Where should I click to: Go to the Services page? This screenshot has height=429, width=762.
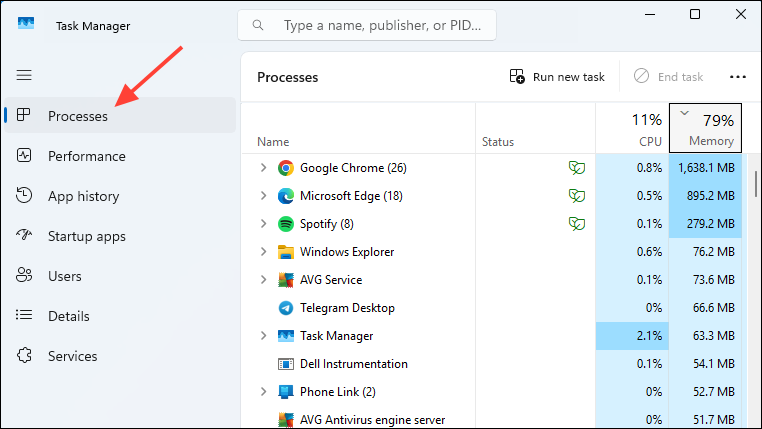[x=72, y=356]
